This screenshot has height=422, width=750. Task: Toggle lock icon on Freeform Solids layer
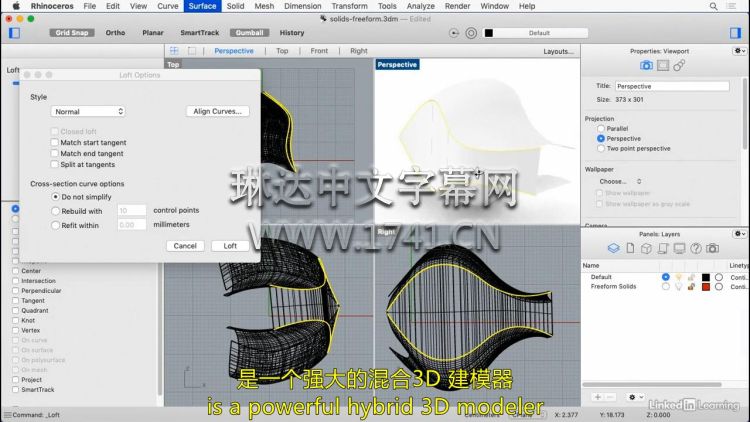(x=691, y=287)
